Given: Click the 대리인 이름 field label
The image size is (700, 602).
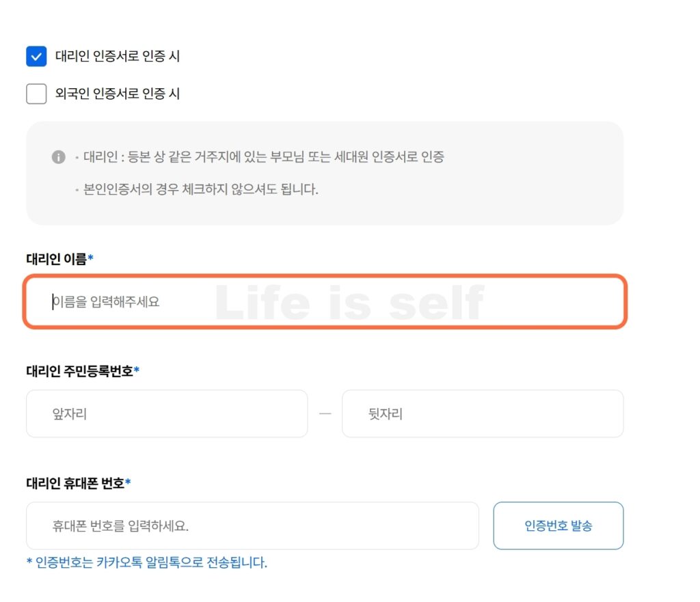Looking at the screenshot, I should (57, 259).
